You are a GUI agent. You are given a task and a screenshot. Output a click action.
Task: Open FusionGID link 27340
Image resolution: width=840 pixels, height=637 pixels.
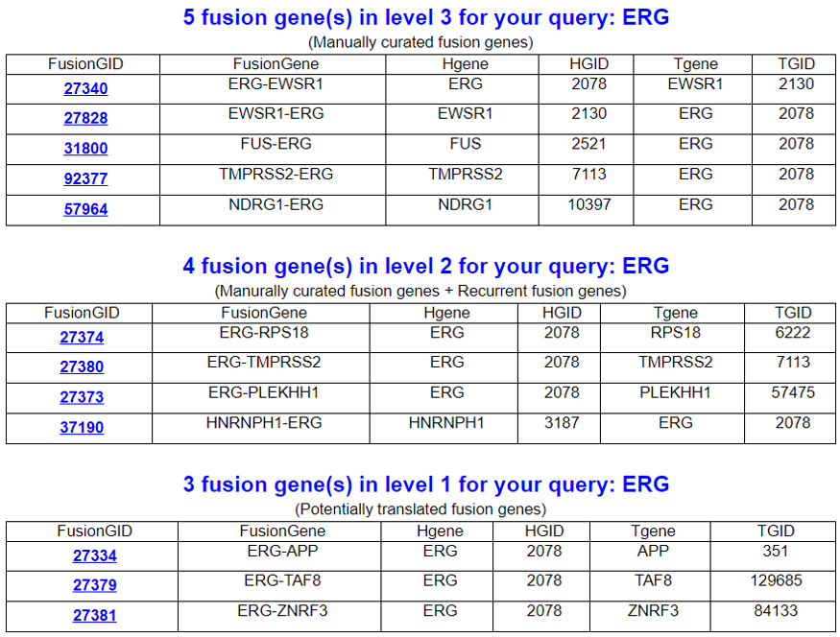85,89
